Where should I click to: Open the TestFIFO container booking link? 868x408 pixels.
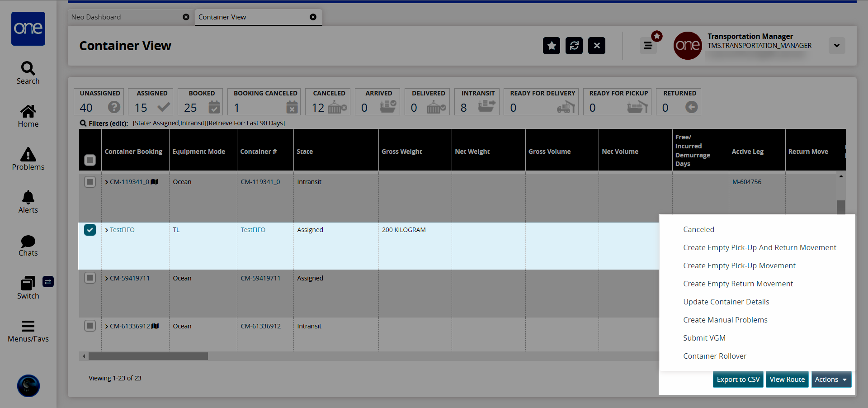point(122,230)
